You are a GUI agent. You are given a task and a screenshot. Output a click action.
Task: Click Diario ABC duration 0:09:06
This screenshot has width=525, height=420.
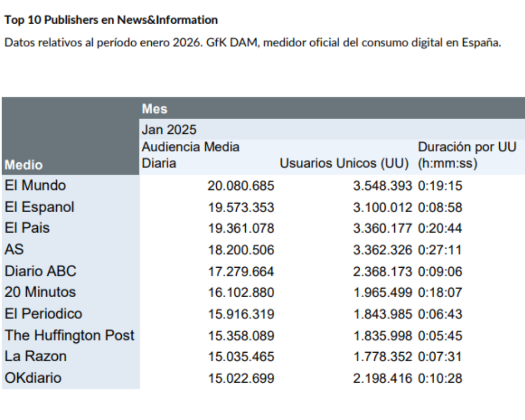pos(440,271)
